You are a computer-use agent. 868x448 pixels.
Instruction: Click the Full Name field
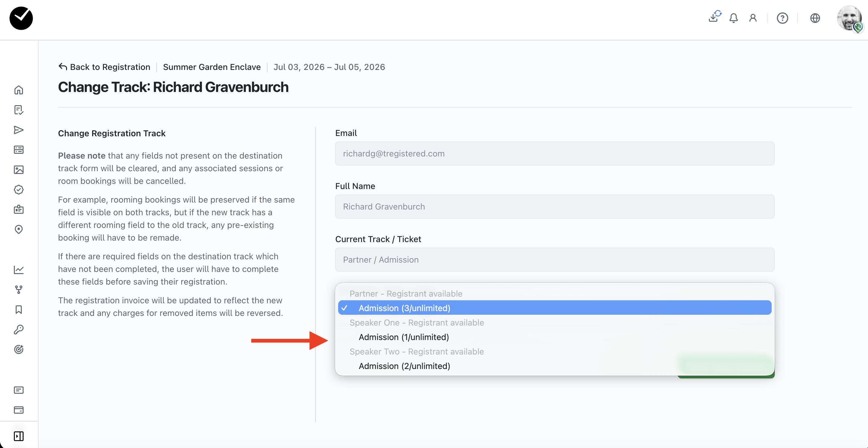pos(554,207)
